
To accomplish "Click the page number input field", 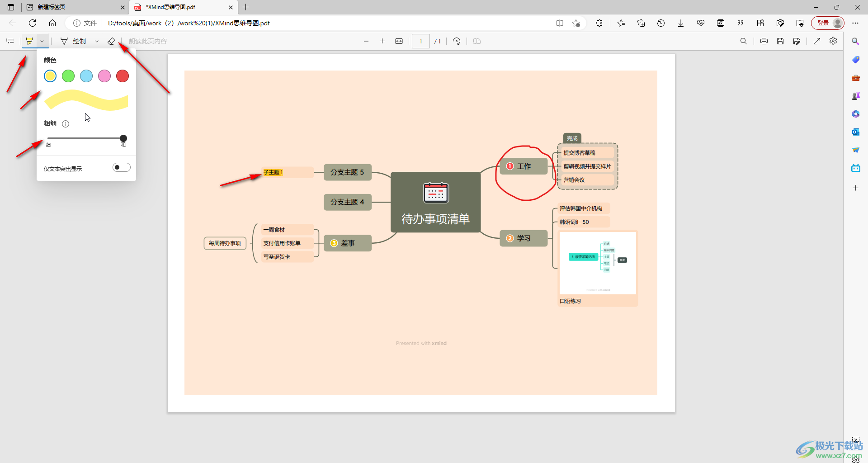I will (x=420, y=41).
